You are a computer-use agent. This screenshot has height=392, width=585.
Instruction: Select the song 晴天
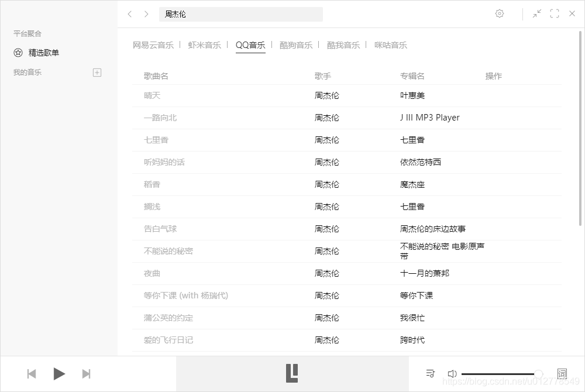(152, 95)
